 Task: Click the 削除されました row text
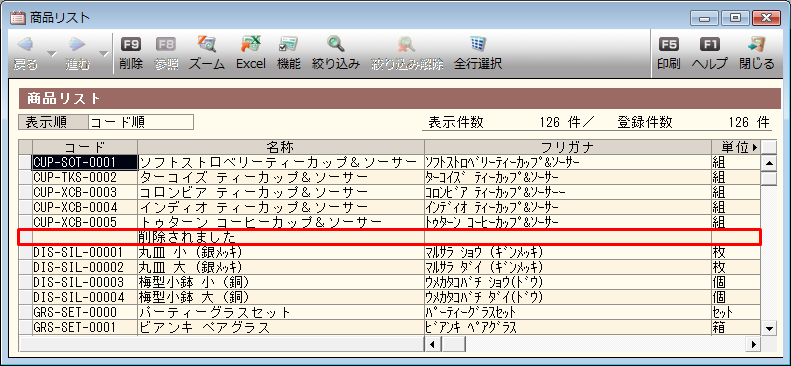pyautogui.click(x=187, y=237)
